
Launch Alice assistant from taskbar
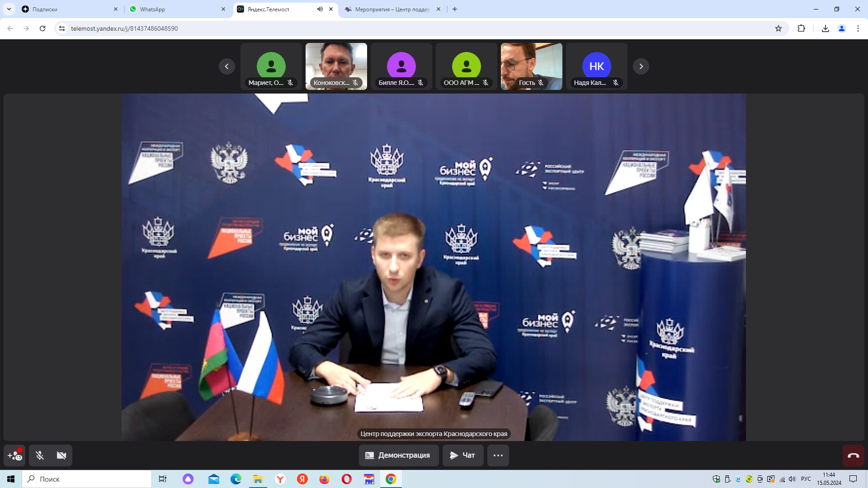coord(188,479)
